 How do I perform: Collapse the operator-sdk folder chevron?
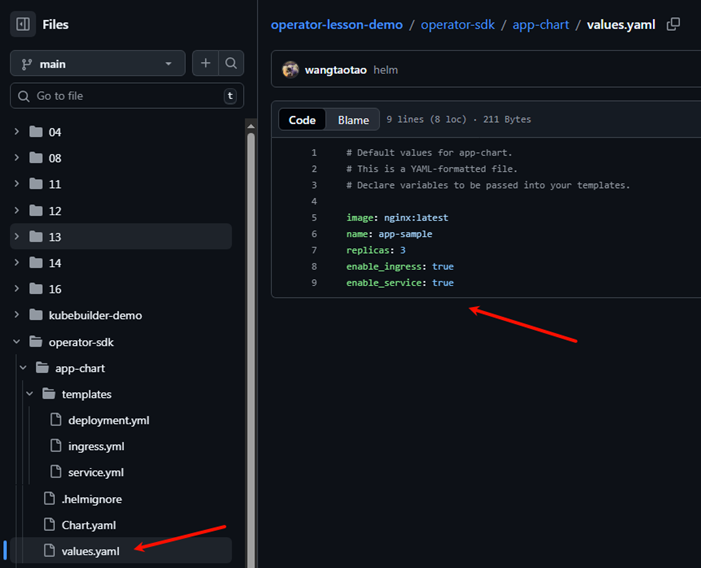pyautogui.click(x=16, y=342)
